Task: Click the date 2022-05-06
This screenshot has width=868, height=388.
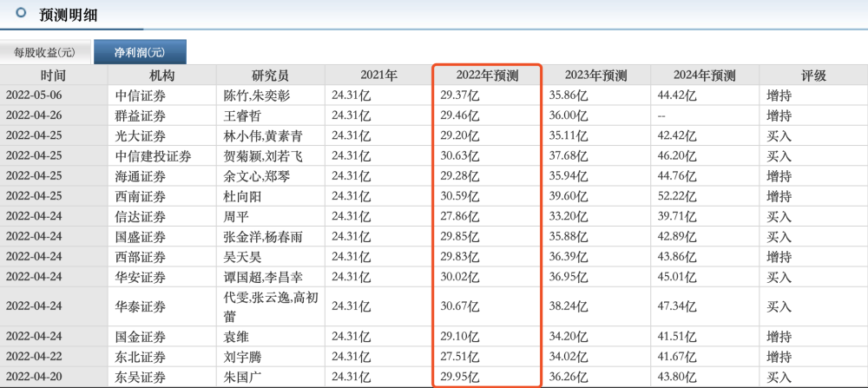Action: 34,95
